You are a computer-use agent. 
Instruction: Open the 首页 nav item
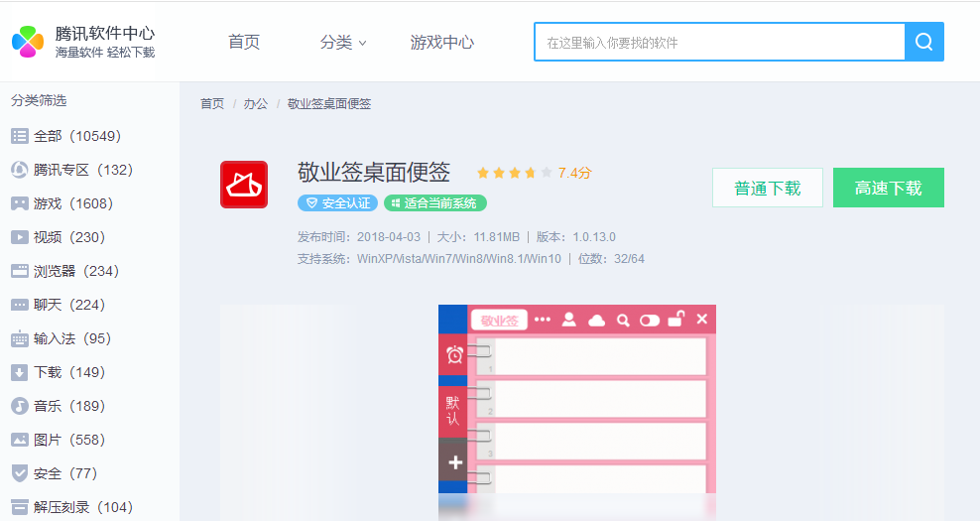(x=244, y=42)
